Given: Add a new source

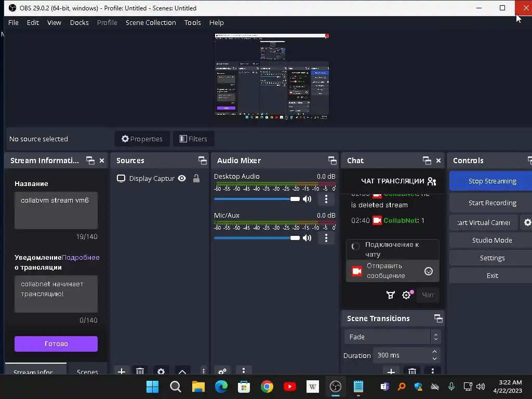Looking at the screenshot, I should click(122, 371).
